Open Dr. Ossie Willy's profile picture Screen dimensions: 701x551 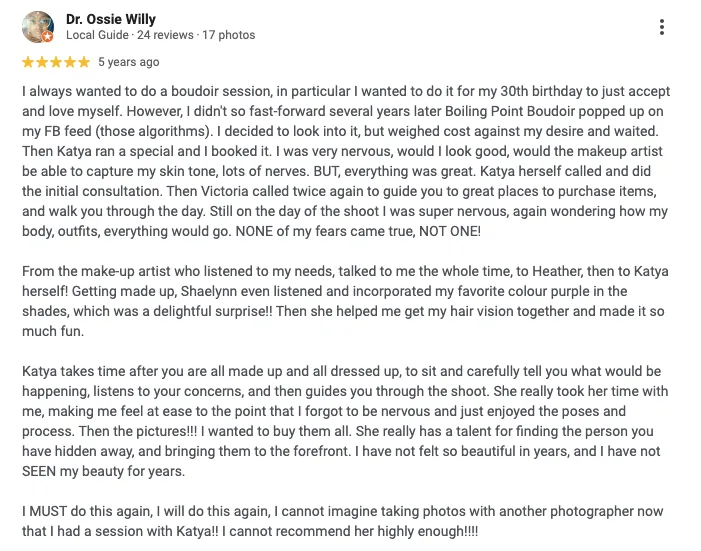(x=36, y=26)
